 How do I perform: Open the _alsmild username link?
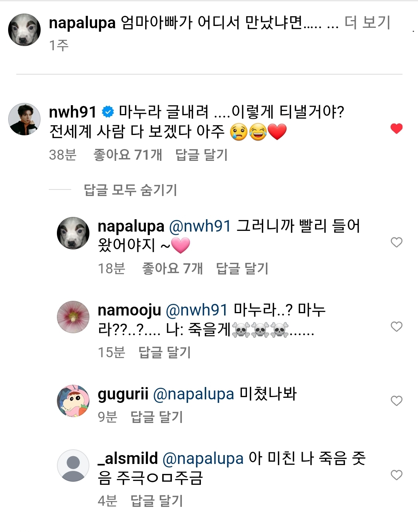tap(128, 459)
